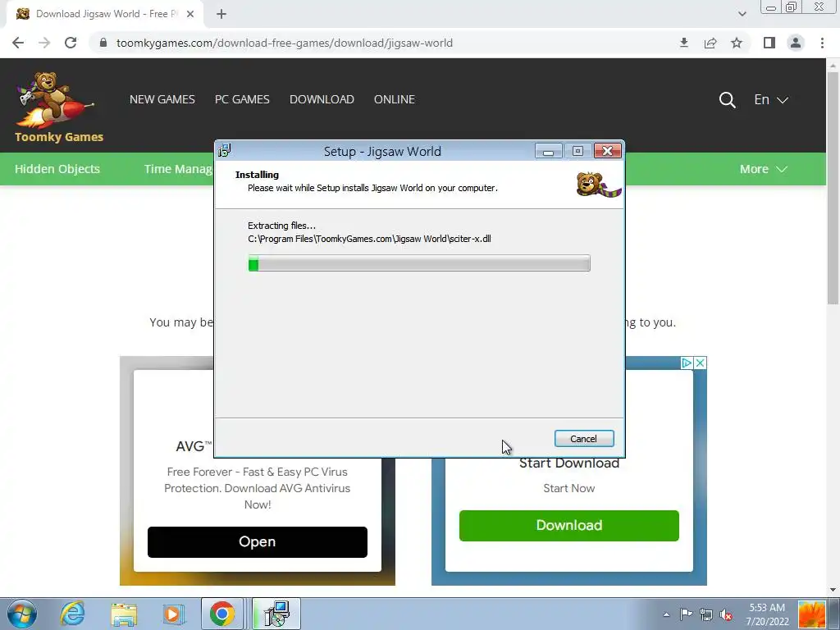The image size is (840, 630).
Task: Show hidden system tray icons
Action: 666,614
